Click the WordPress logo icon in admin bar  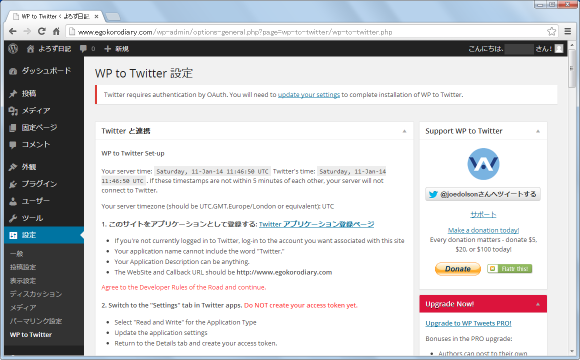point(13,48)
